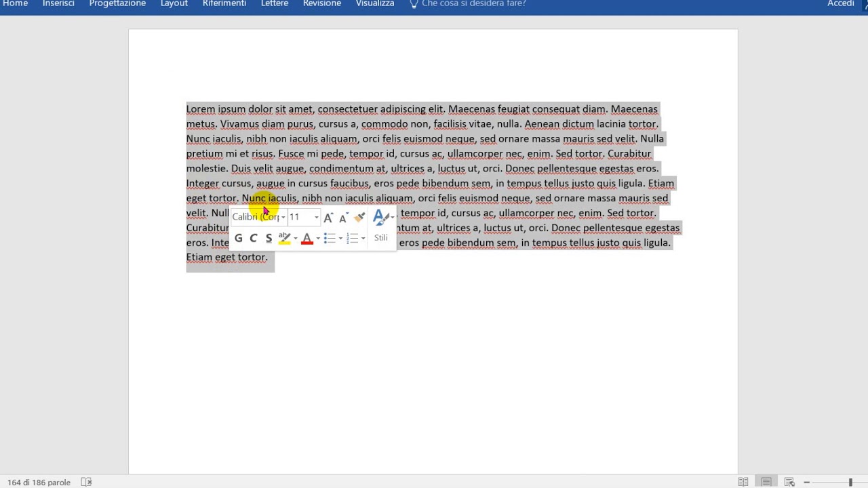Apply yellow text highlight color
This screenshot has height=488, width=868.
point(284,238)
